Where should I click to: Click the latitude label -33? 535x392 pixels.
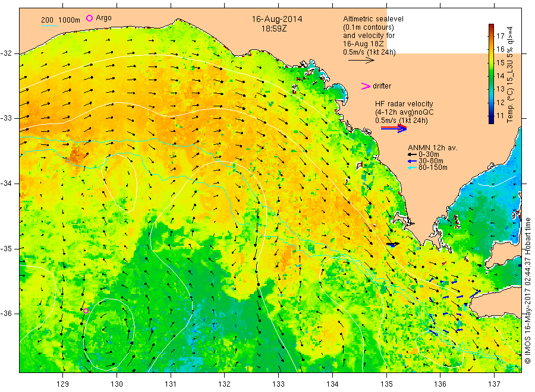click(6, 118)
